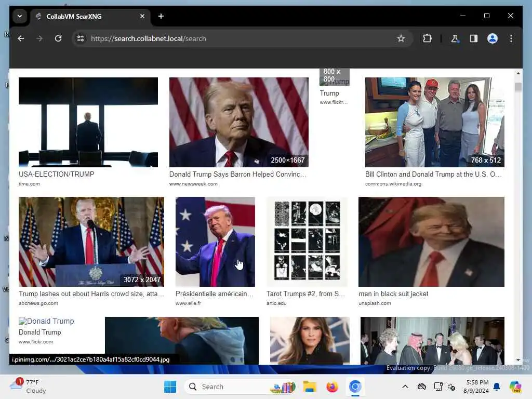Open the formal gathering thumbnail at bottom right
This screenshot has width=532, height=399.
[432, 341]
